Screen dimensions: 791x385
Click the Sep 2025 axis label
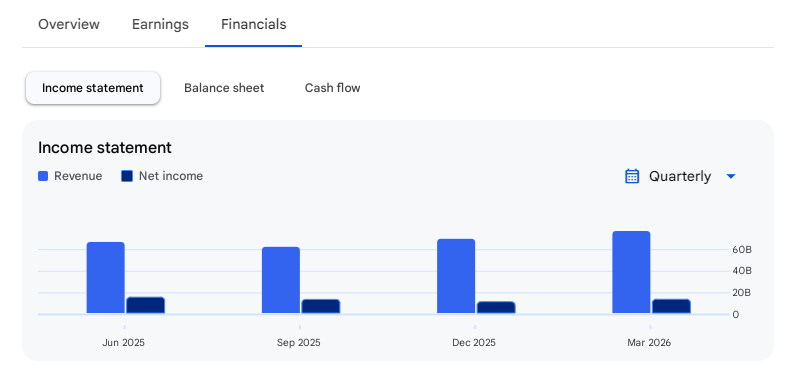pyautogui.click(x=299, y=343)
